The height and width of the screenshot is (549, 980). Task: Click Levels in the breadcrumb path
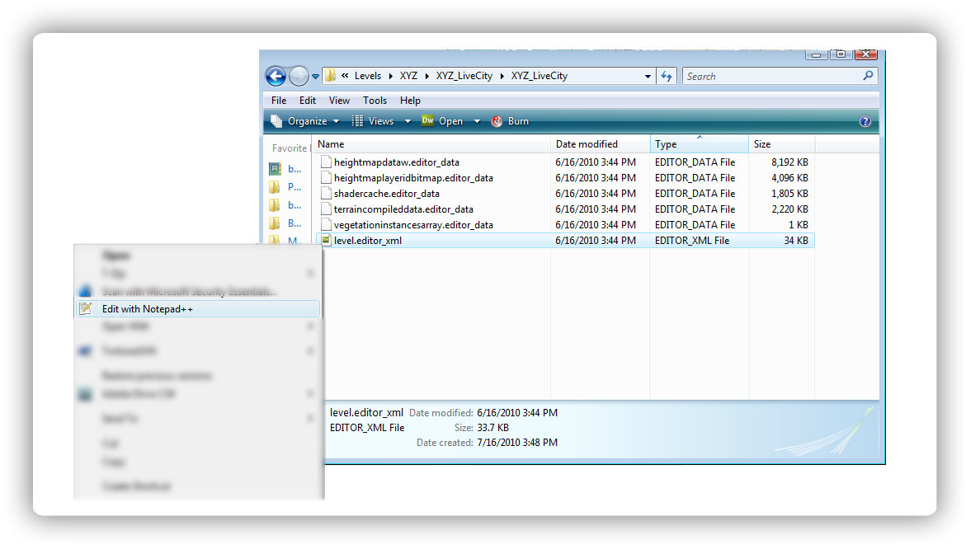[x=368, y=76]
